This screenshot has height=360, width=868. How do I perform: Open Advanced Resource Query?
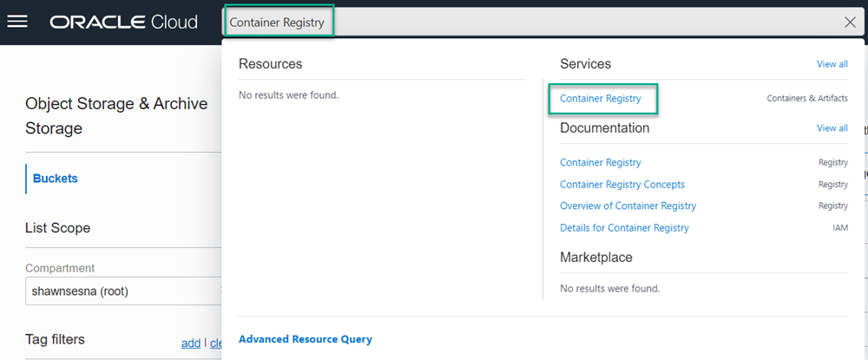305,339
